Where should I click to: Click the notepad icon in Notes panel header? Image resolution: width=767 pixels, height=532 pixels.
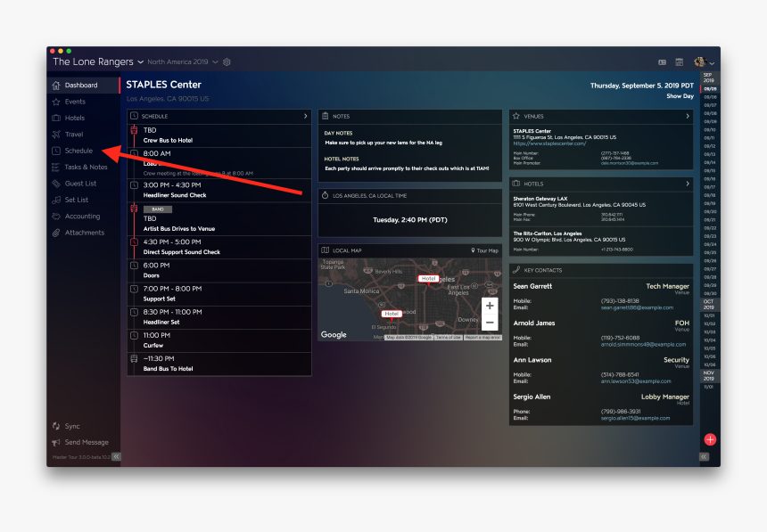pos(326,117)
